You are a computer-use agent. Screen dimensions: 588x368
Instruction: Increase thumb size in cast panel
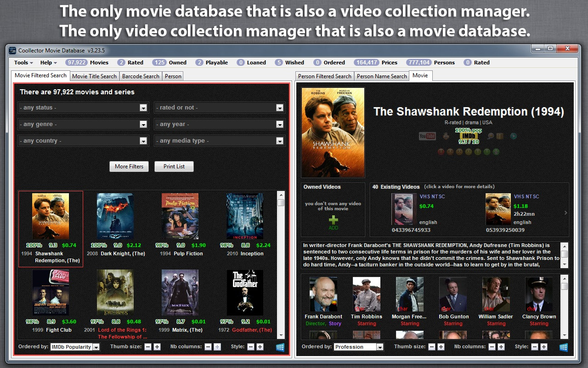pos(441,347)
